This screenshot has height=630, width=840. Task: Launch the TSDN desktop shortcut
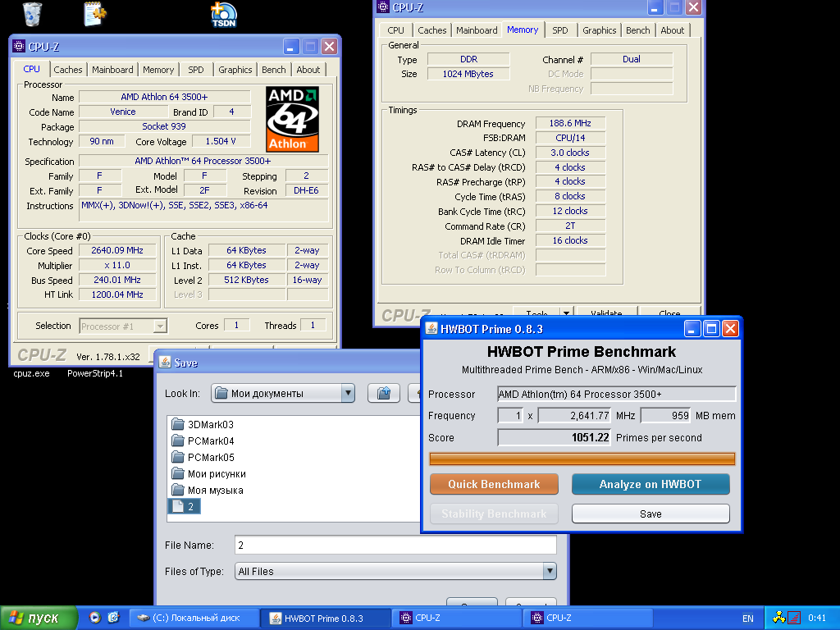pyautogui.click(x=223, y=15)
